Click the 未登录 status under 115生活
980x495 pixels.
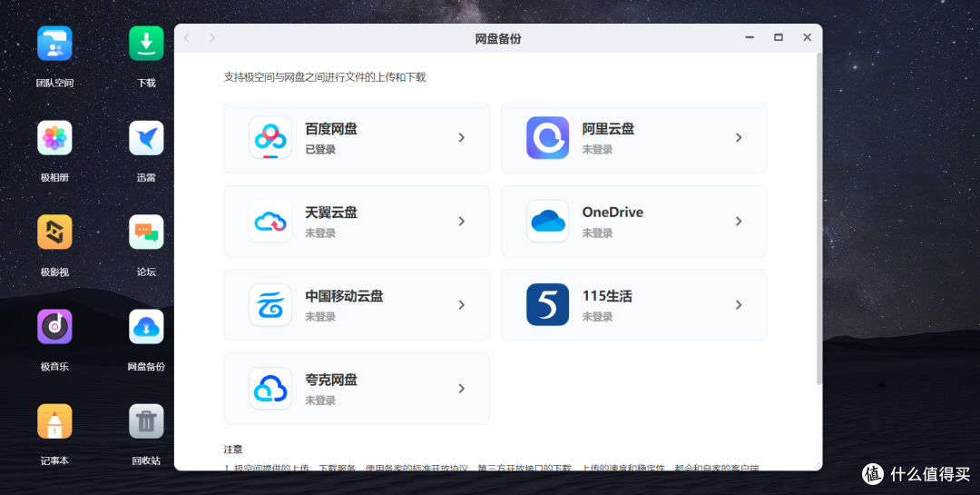coord(597,317)
